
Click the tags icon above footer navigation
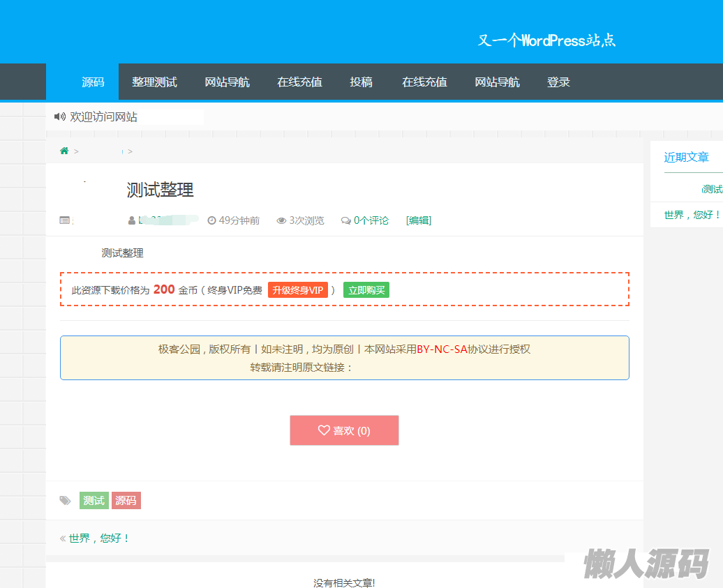pyautogui.click(x=65, y=500)
